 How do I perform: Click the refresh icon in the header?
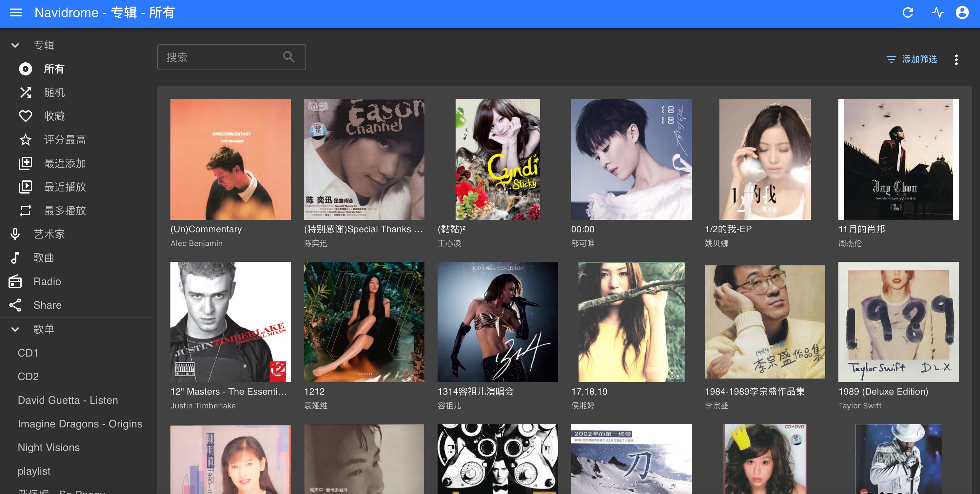tap(908, 12)
